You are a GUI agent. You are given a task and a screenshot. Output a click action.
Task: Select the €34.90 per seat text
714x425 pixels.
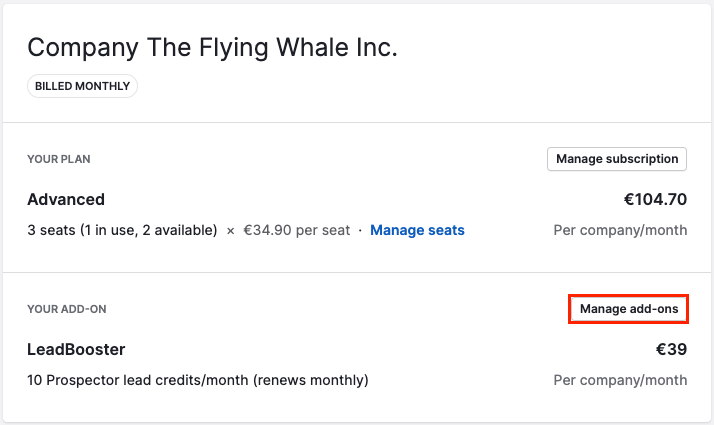tap(297, 230)
